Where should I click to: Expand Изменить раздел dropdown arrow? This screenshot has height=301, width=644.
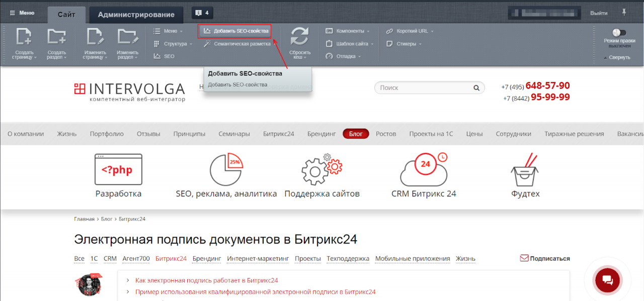point(136,58)
